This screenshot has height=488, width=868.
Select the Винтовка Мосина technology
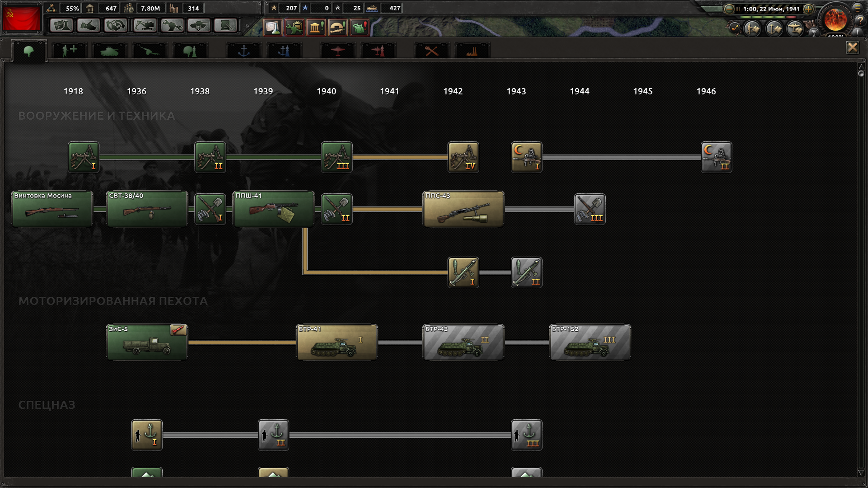coord(52,209)
